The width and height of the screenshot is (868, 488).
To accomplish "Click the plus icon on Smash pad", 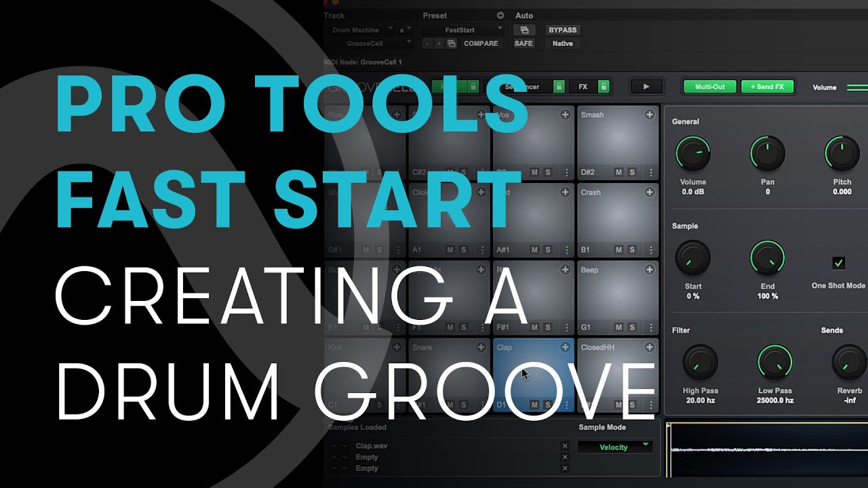I will click(649, 115).
